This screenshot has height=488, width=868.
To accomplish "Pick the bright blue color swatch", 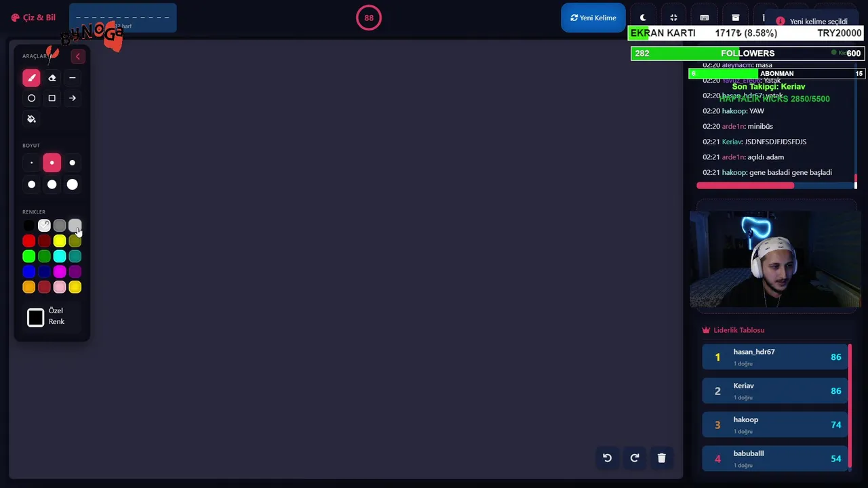I will [28, 272].
